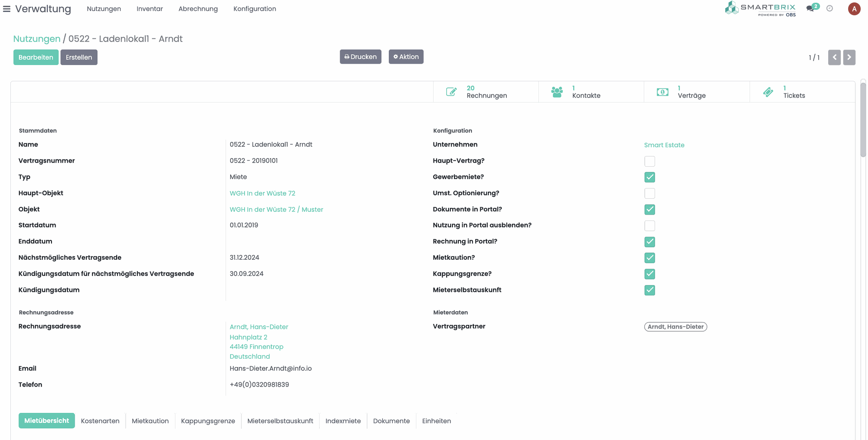The width and height of the screenshot is (868, 440).
Task: Switch to Kostenarten tab
Action: tap(100, 421)
